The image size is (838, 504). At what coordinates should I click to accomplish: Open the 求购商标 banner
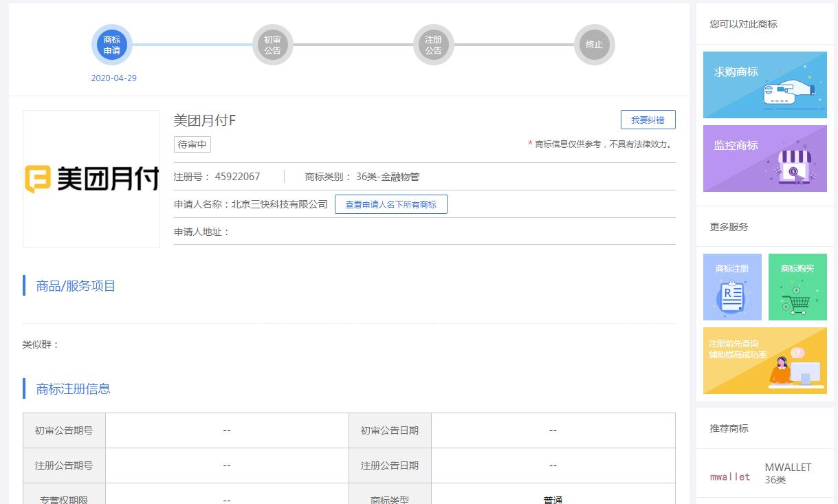pyautogui.click(x=764, y=85)
